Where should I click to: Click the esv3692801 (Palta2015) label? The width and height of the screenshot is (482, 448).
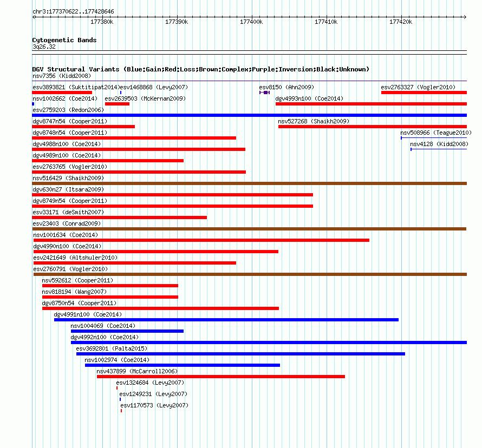(112, 348)
